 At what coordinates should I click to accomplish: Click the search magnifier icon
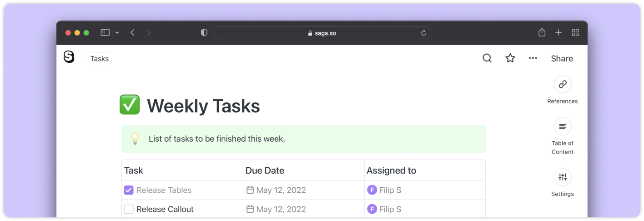pos(487,58)
